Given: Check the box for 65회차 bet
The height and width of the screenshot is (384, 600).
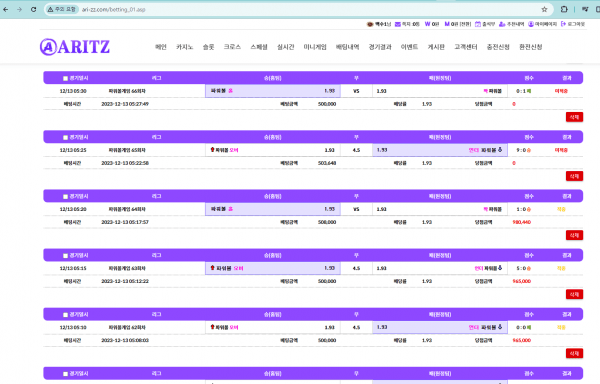Looking at the screenshot, I should point(65,137).
